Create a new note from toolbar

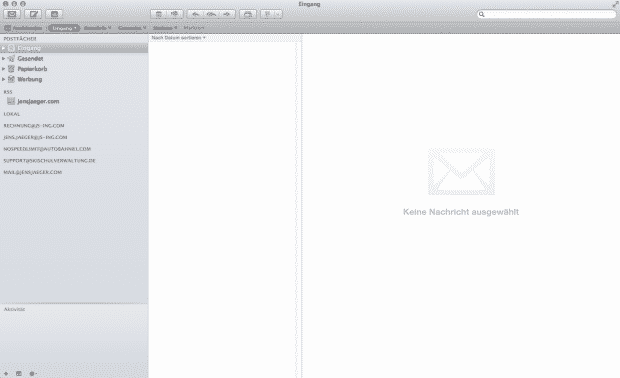click(x=54, y=14)
